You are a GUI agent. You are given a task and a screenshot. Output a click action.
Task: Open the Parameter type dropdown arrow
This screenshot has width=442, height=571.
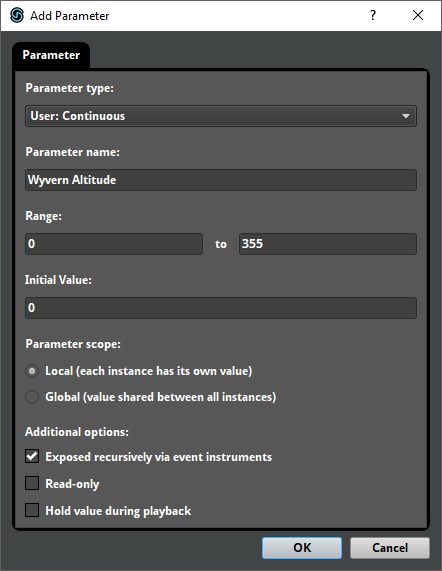pos(406,116)
